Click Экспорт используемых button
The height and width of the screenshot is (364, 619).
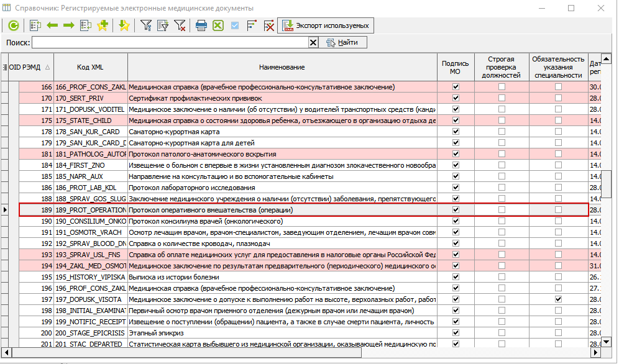(325, 25)
